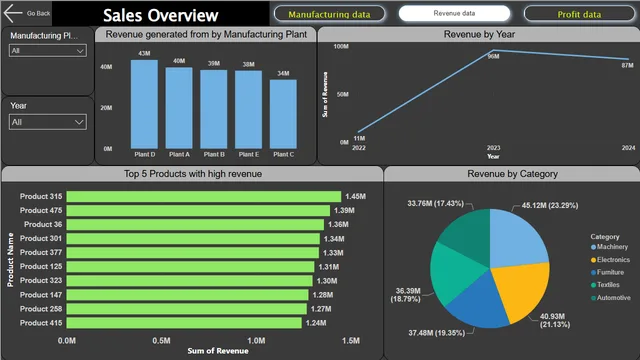The width and height of the screenshot is (640, 360).
Task: Click the 87M point for 2024
Action: pyautogui.click(x=629, y=59)
